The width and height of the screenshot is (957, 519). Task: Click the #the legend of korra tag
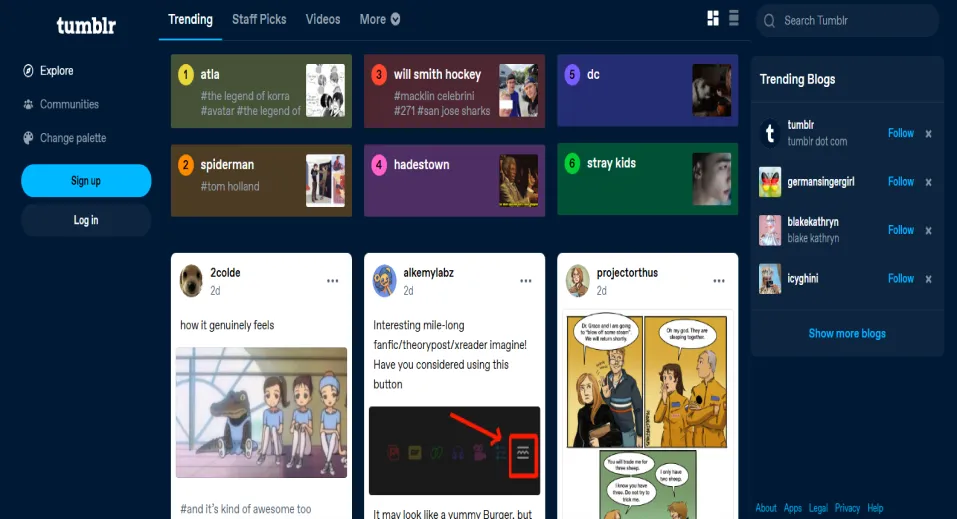coord(245,96)
